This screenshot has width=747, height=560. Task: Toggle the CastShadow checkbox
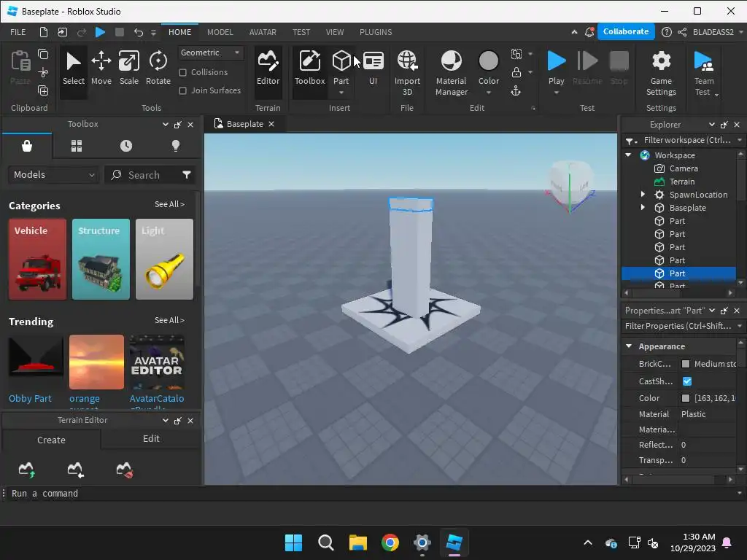(x=687, y=381)
